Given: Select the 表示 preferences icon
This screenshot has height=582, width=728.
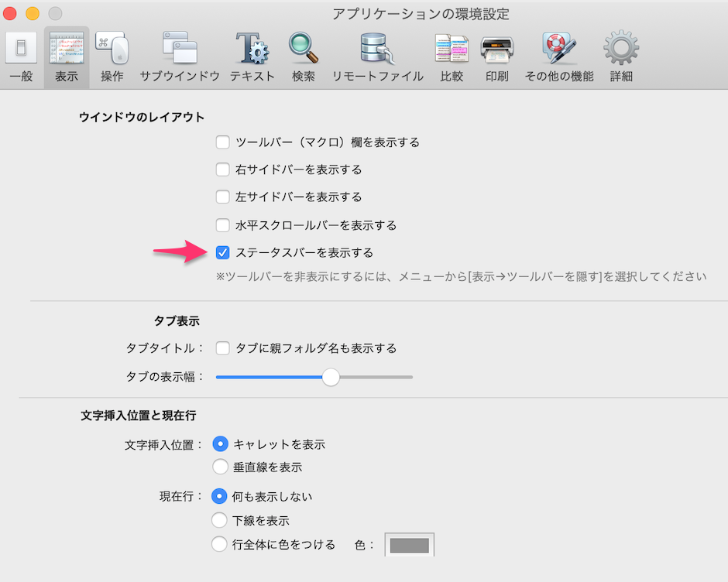Looking at the screenshot, I should pyautogui.click(x=67, y=56).
